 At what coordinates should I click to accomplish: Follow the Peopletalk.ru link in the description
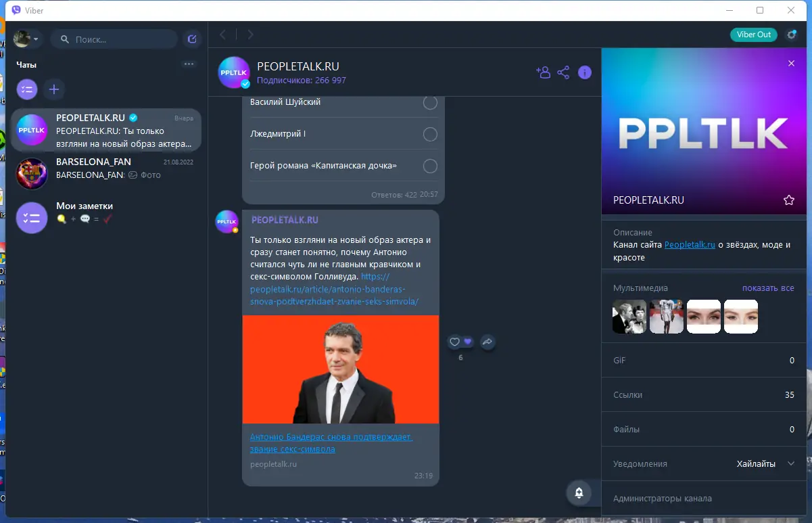[x=689, y=244]
